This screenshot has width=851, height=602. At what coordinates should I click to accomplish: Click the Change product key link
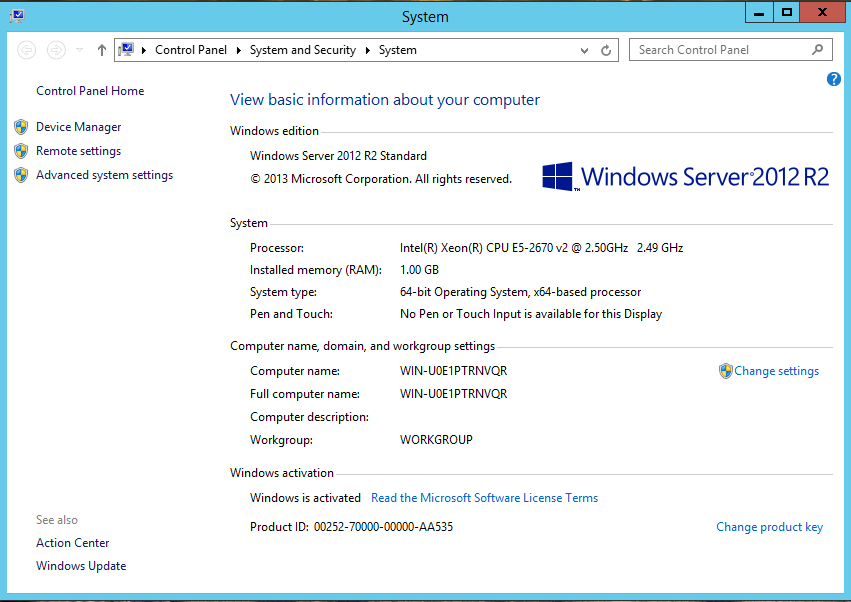tap(769, 527)
